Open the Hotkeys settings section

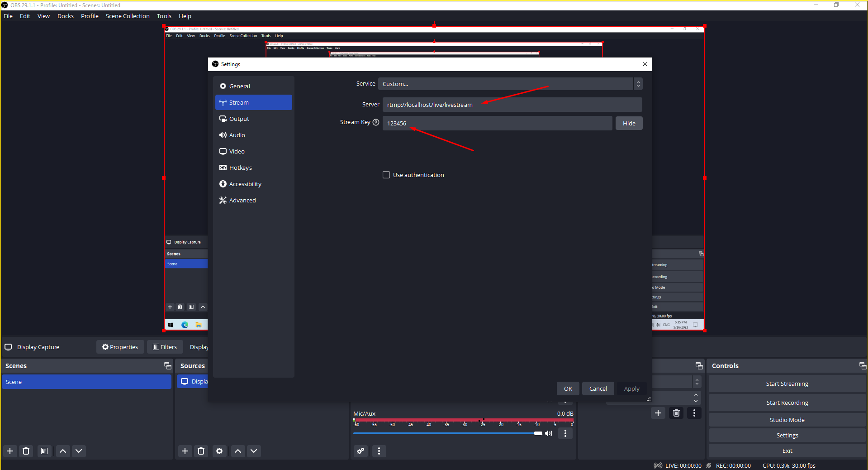pyautogui.click(x=254, y=168)
